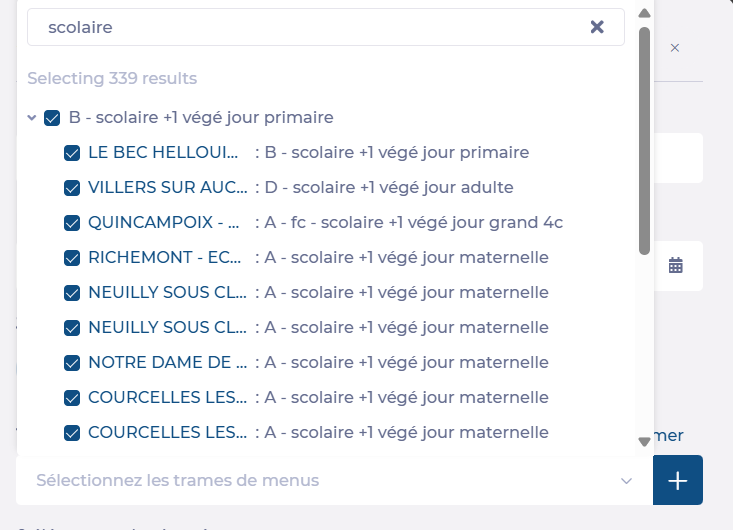Click the blue plus button

pos(678,481)
